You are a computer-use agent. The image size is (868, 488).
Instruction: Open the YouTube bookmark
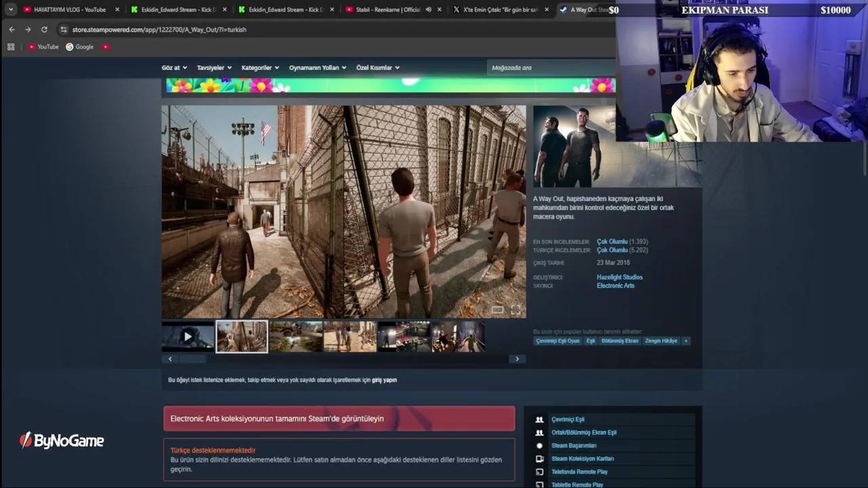43,47
